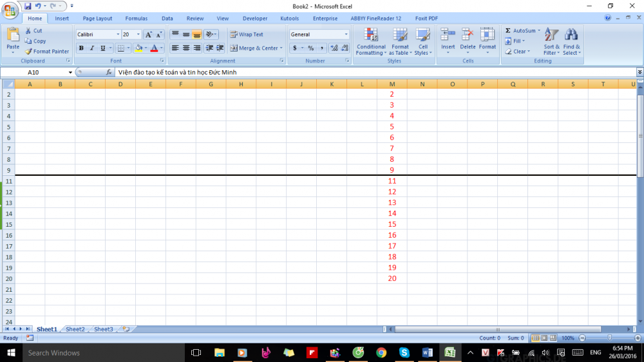The image size is (644, 362).
Task: Click Merge & Center button
Action: pos(254,48)
